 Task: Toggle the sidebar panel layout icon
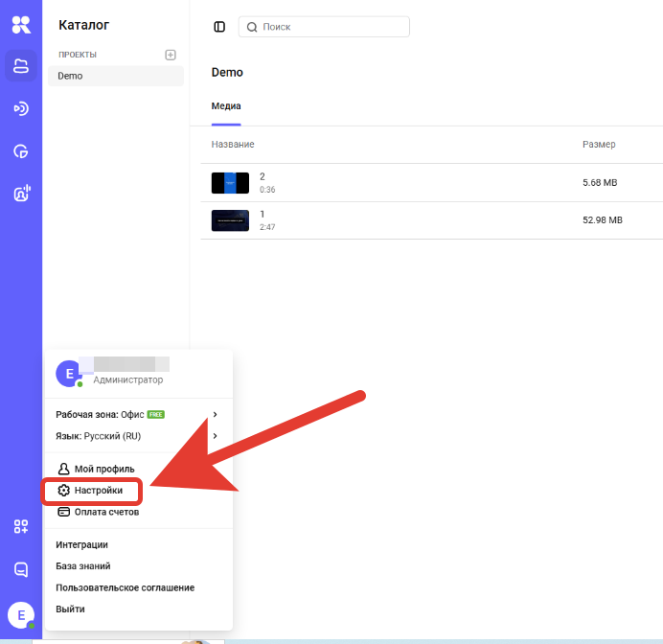coord(220,27)
